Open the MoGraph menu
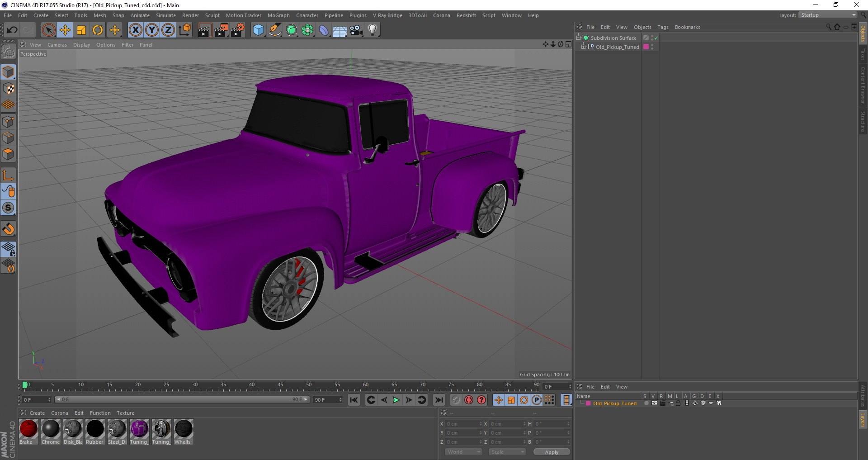 (278, 15)
